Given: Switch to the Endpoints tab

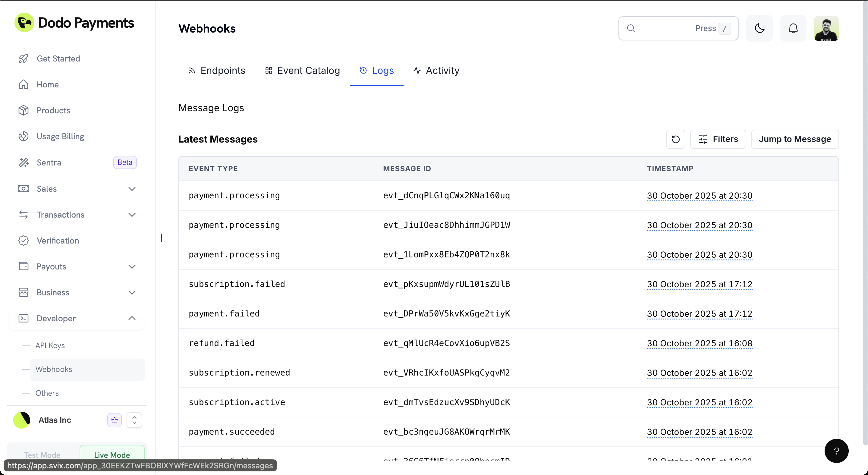Looking at the screenshot, I should pos(217,71).
